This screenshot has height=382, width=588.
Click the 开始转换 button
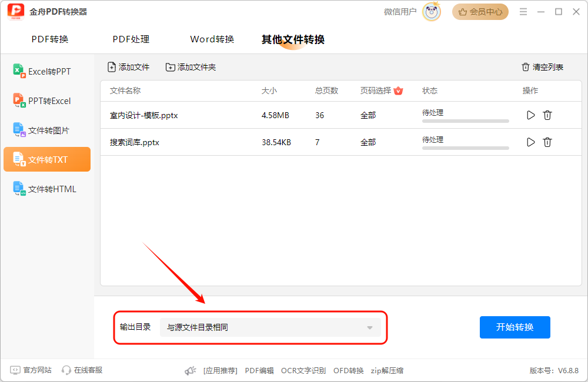(515, 327)
